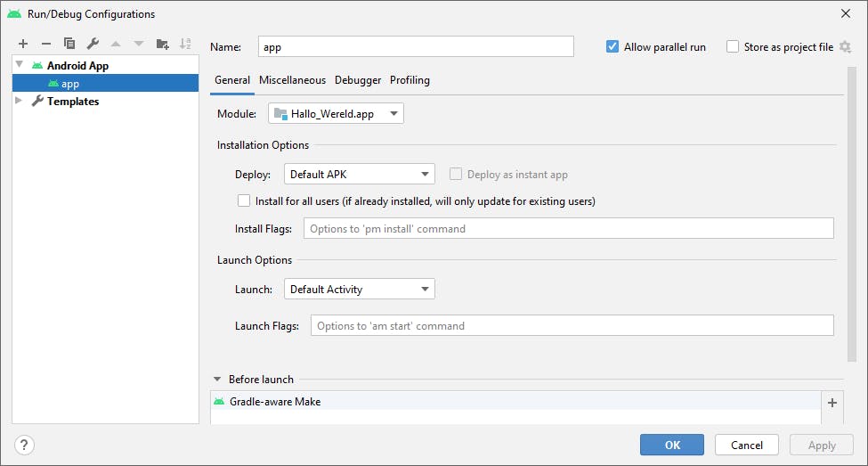Open the Deploy dropdown set to Default APK
Screen dimensions: 868x466
pyautogui.click(x=359, y=175)
